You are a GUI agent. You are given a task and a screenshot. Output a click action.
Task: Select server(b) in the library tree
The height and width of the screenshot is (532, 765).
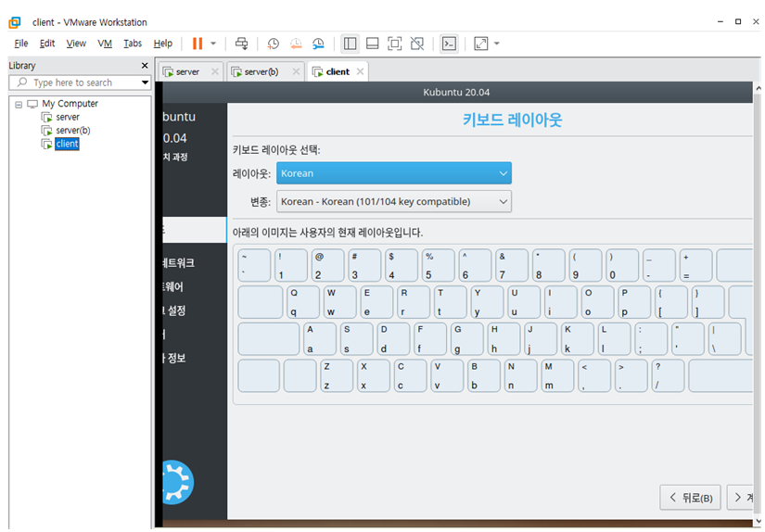73,130
